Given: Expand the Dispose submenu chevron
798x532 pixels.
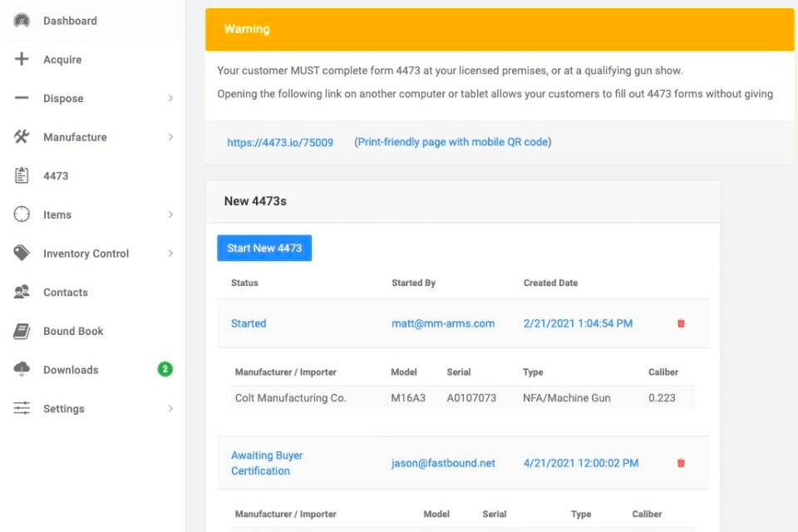Looking at the screenshot, I should click(x=170, y=98).
